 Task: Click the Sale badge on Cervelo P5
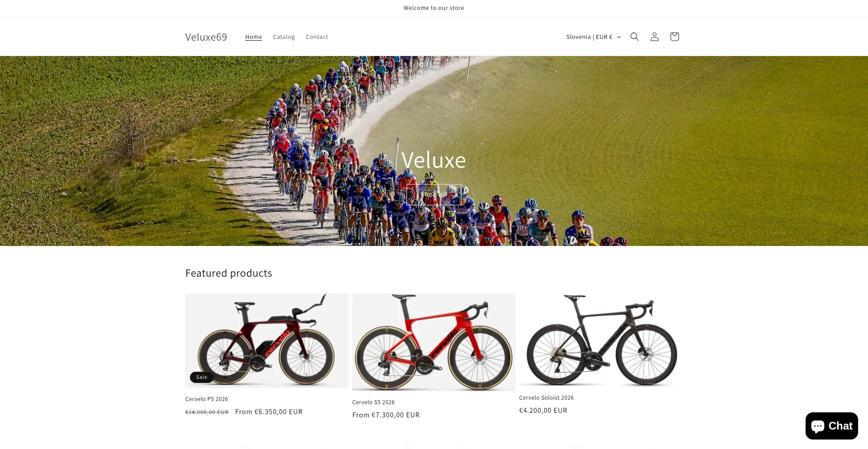(x=202, y=377)
